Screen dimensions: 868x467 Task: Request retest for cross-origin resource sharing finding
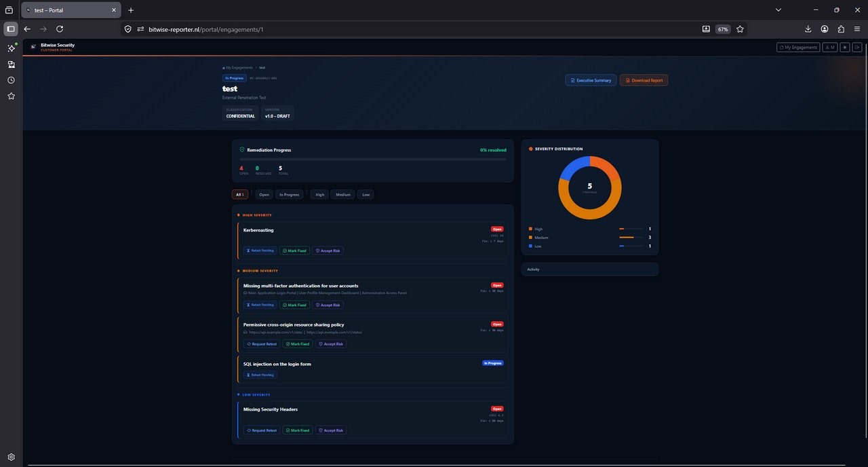[x=262, y=344]
